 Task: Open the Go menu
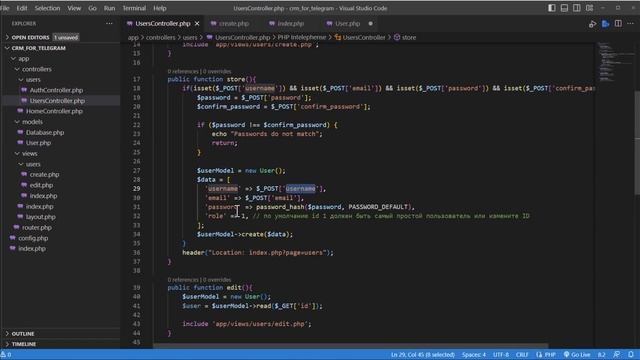(92, 8)
